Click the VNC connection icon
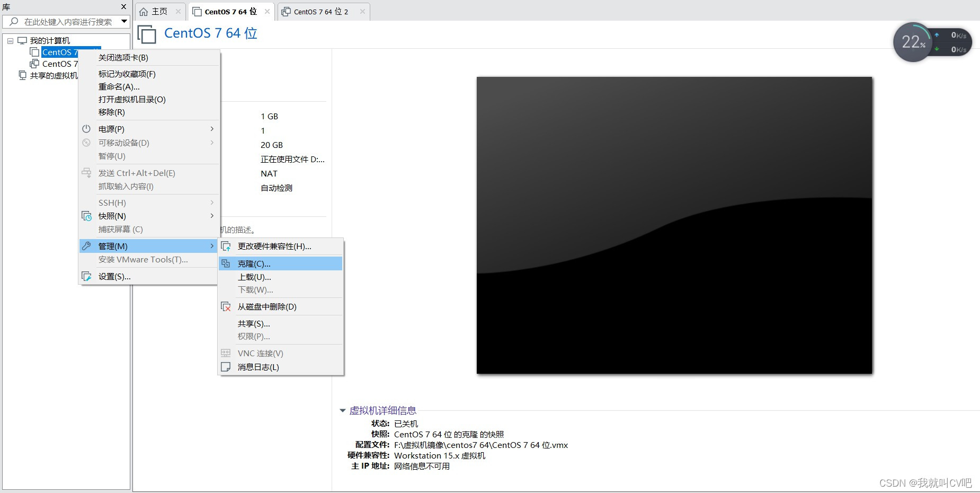This screenshot has height=493, width=980. pyautogui.click(x=226, y=353)
